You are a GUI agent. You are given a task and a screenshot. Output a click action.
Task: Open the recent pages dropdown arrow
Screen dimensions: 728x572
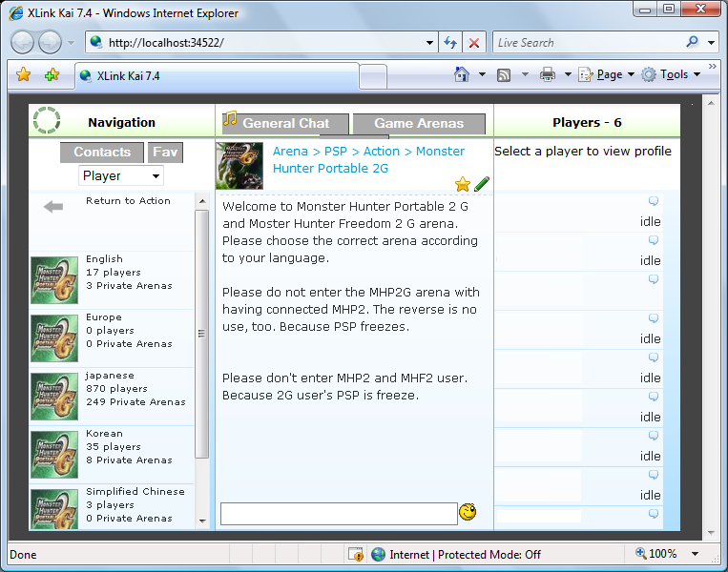point(71,43)
